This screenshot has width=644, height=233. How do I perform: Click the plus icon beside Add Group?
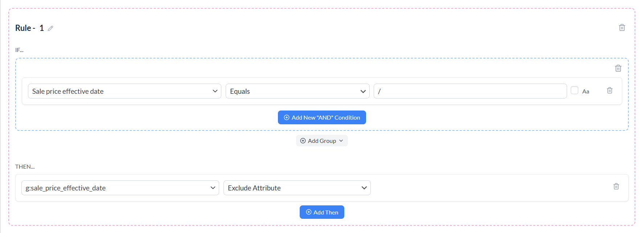(x=303, y=141)
